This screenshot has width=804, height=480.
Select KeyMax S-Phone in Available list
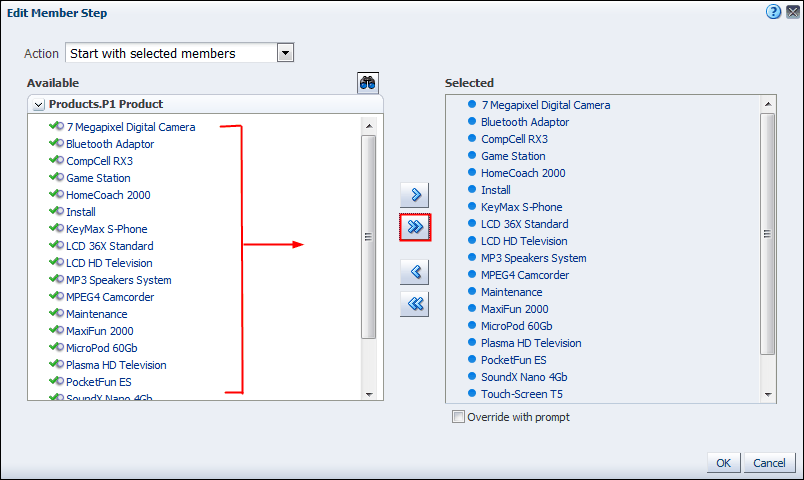tap(106, 229)
